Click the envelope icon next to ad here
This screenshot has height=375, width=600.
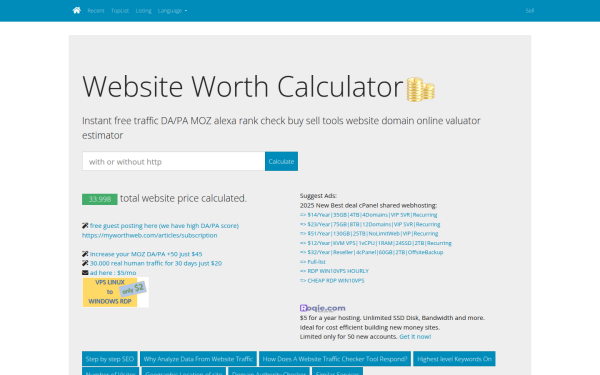click(85, 273)
